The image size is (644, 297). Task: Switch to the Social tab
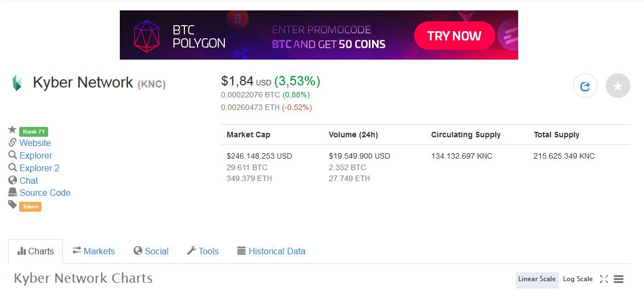point(151,252)
